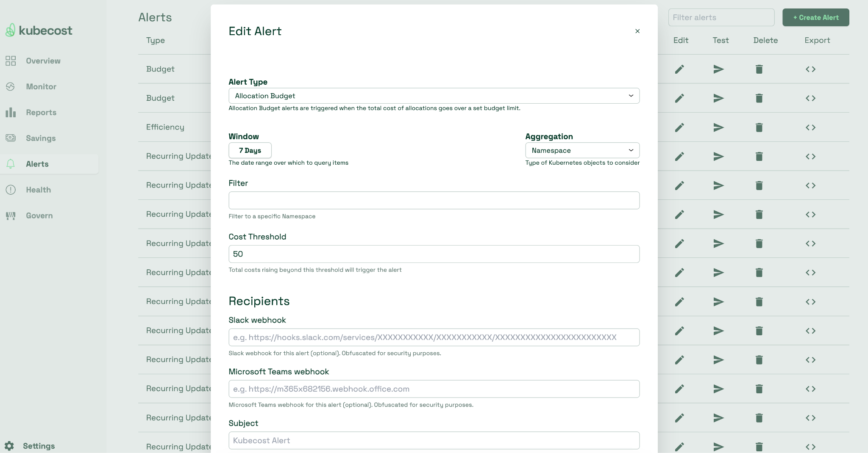
Task: Click the Savings money icon
Action: point(11,138)
